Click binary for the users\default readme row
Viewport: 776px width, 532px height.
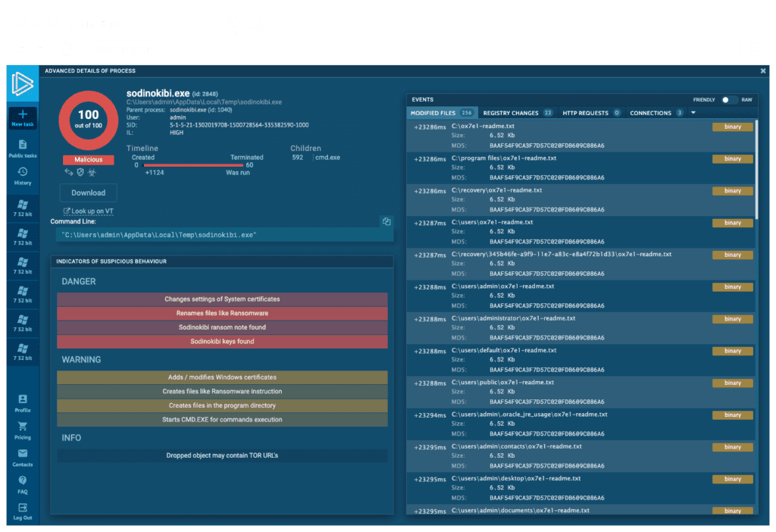coord(733,351)
